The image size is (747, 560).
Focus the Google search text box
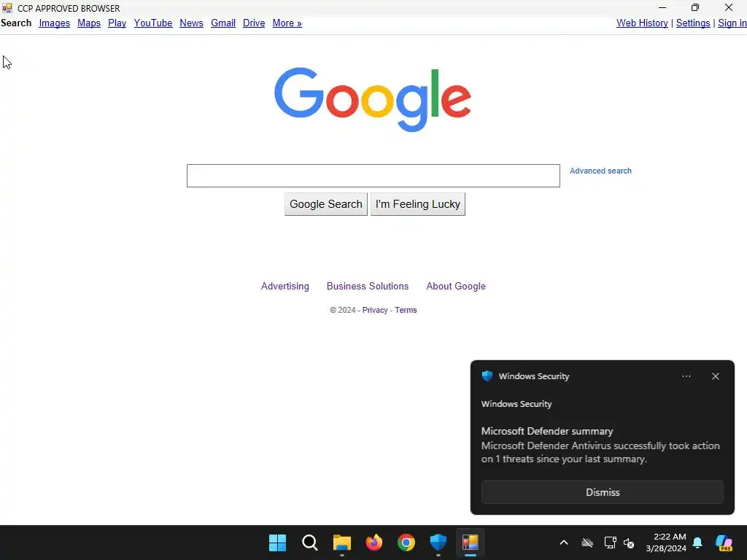click(373, 176)
